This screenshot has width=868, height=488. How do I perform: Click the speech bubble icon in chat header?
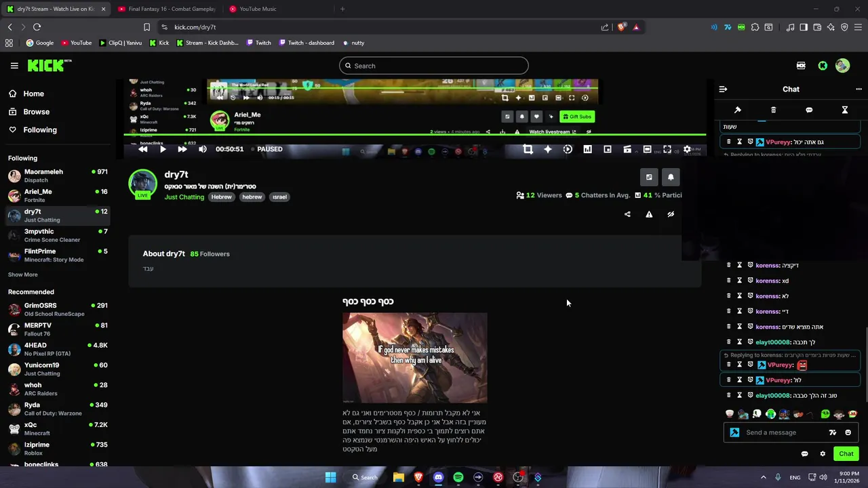pyautogui.click(x=809, y=110)
